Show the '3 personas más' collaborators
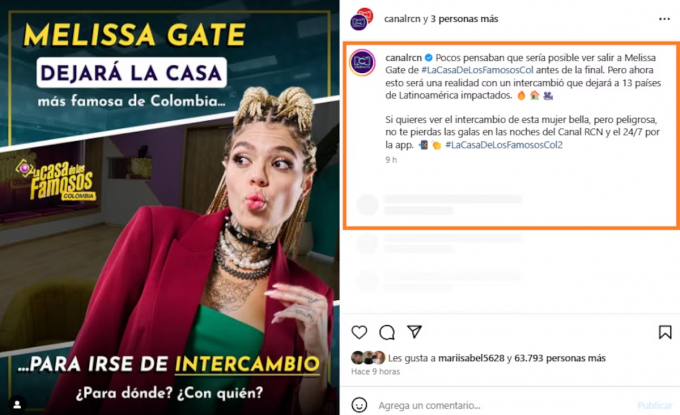Viewport: 680px width, 415px height. (464, 19)
